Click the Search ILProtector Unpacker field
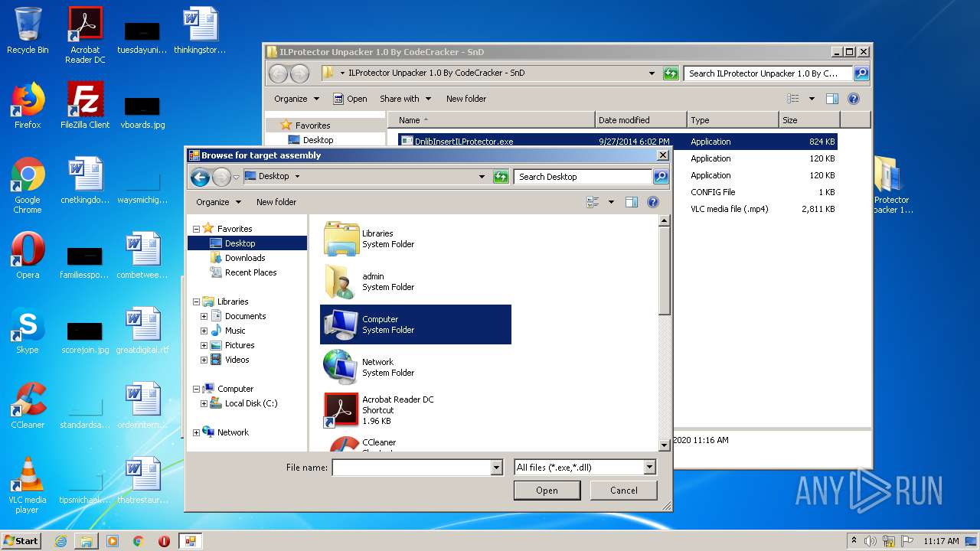980x551 pixels. (x=768, y=73)
